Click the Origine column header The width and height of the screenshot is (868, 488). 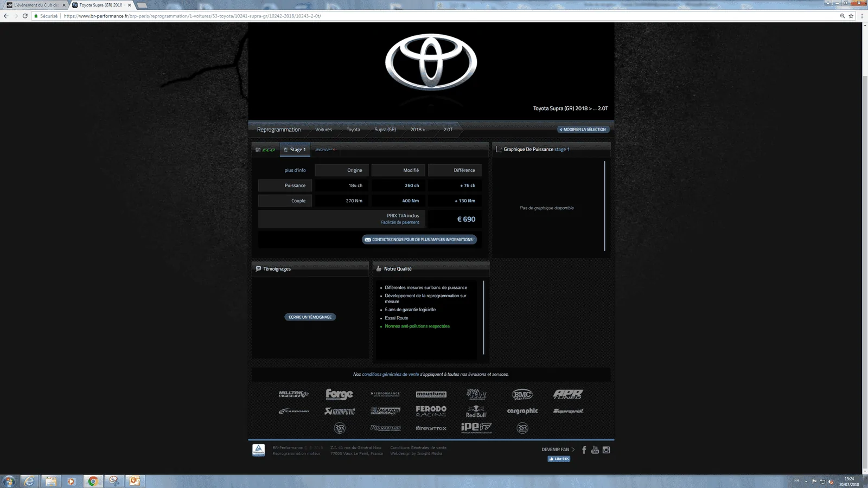tap(342, 170)
